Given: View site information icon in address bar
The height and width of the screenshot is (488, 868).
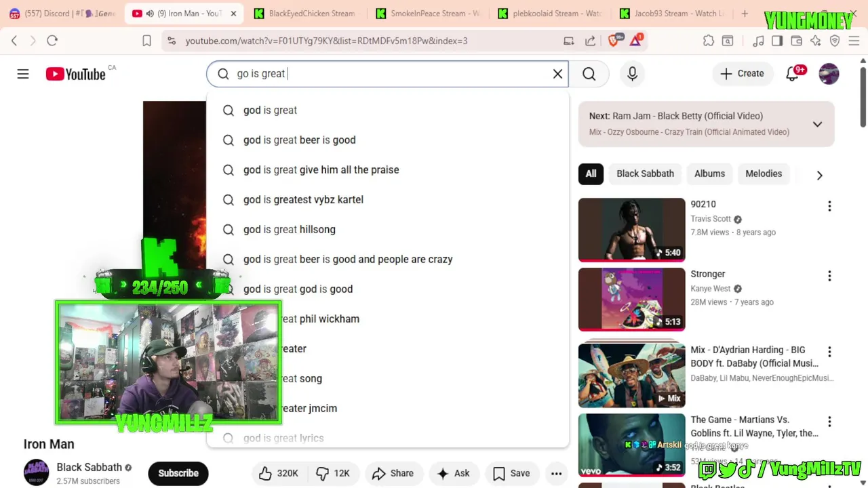Looking at the screenshot, I should [x=172, y=41].
